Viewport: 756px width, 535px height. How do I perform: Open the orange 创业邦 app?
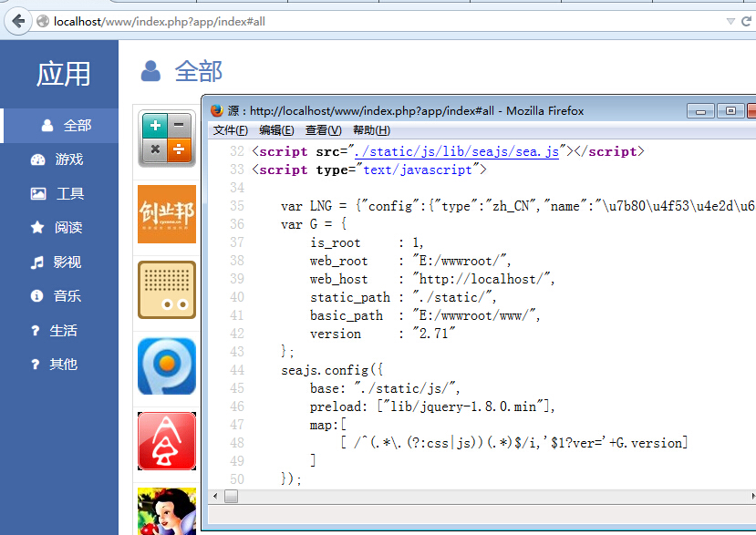(166, 214)
